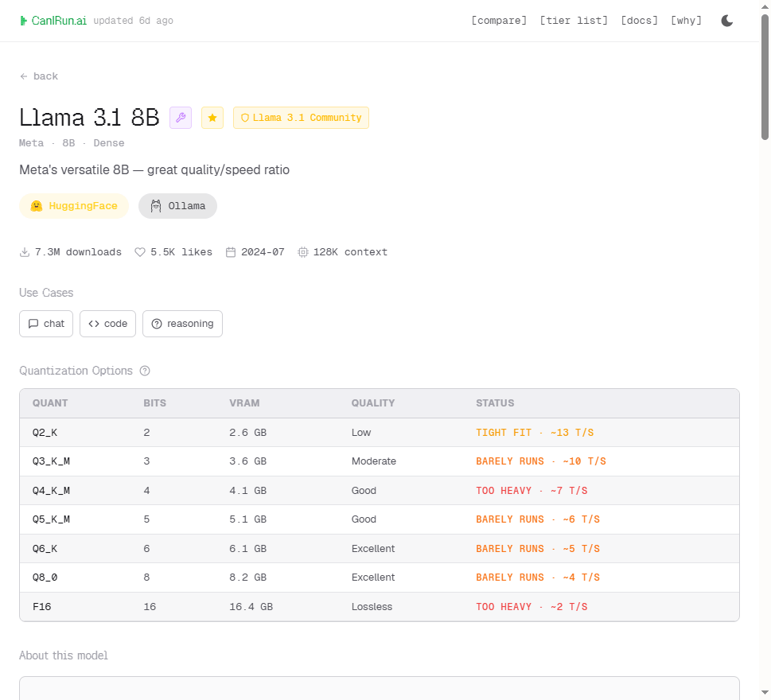
Task: Select the code use case chip
Action: tap(107, 324)
